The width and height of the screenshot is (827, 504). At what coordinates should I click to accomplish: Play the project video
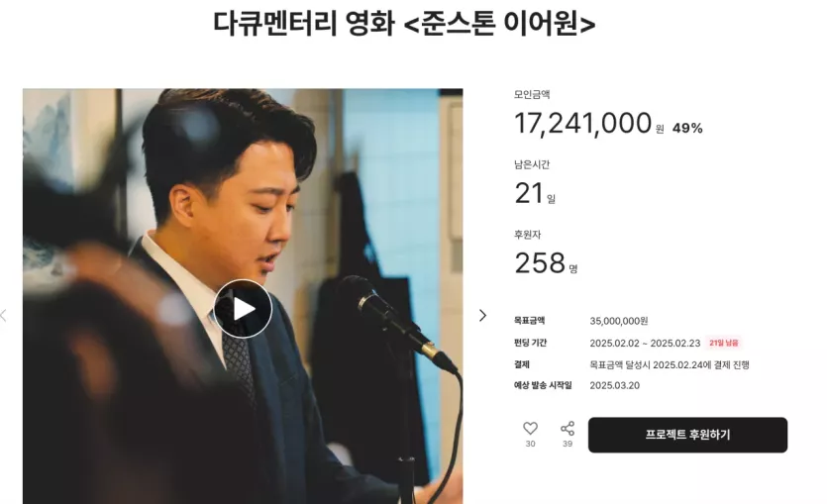pos(243,309)
